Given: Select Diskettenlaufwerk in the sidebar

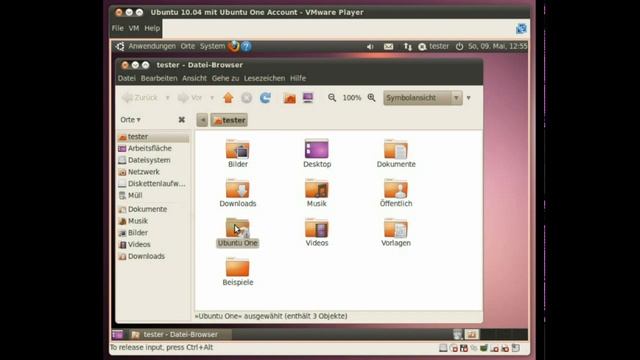Looking at the screenshot, I should tap(153, 184).
